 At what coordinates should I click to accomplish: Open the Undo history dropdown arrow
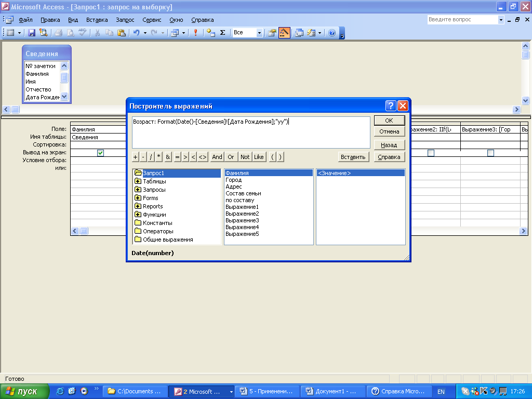pos(145,33)
